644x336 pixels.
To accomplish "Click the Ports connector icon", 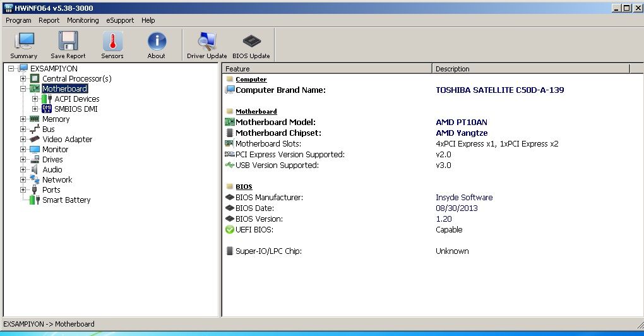I will pos(35,189).
